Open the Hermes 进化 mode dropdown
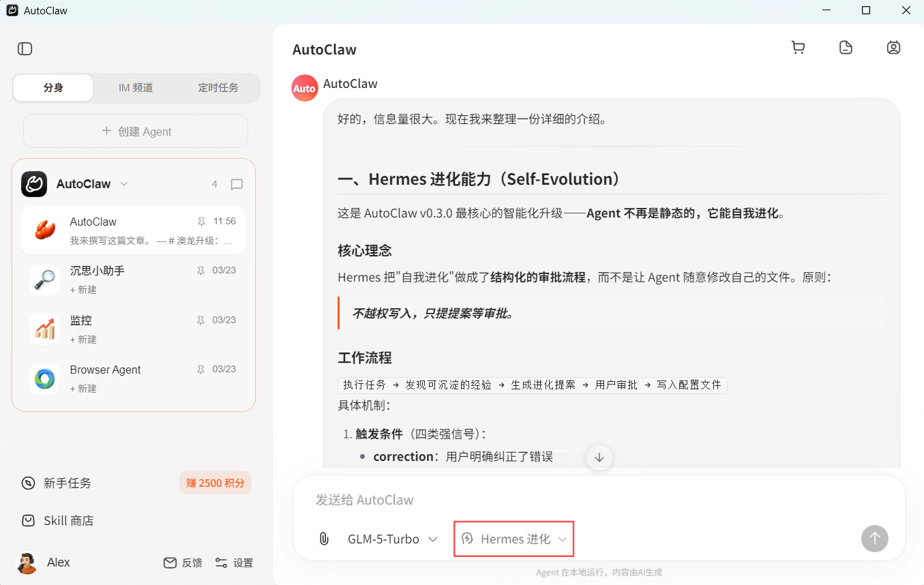Image resolution: width=924 pixels, height=585 pixels. point(514,539)
